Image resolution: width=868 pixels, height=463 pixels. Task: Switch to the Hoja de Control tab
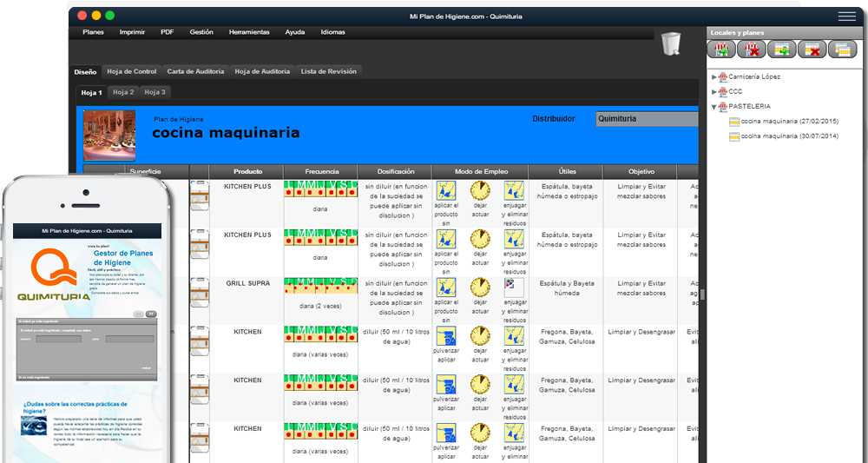(x=132, y=71)
